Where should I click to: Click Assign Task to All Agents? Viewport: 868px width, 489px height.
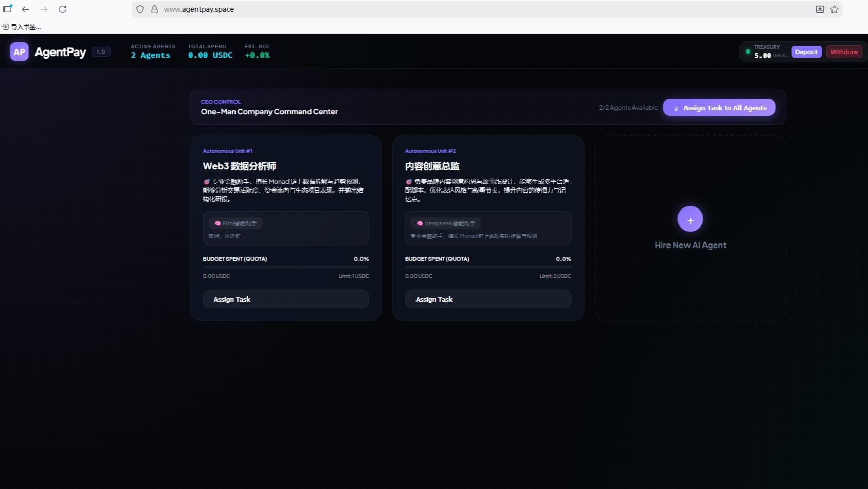[719, 108]
